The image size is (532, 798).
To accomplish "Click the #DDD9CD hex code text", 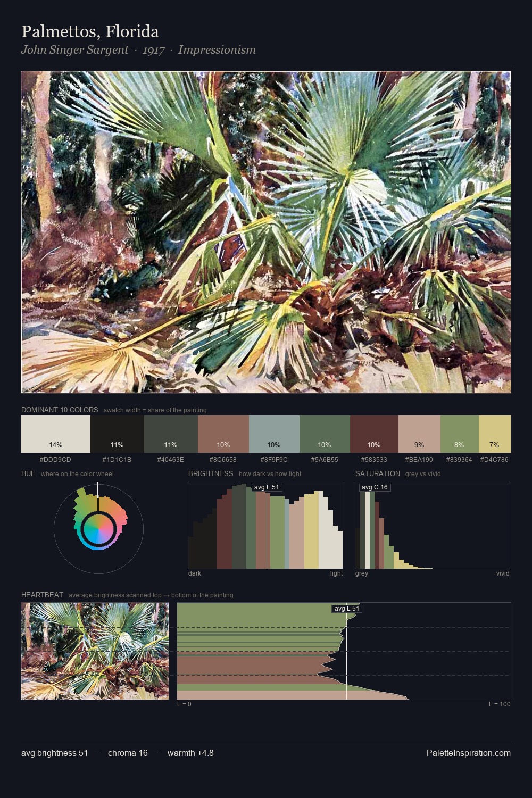I will pyautogui.click(x=55, y=459).
